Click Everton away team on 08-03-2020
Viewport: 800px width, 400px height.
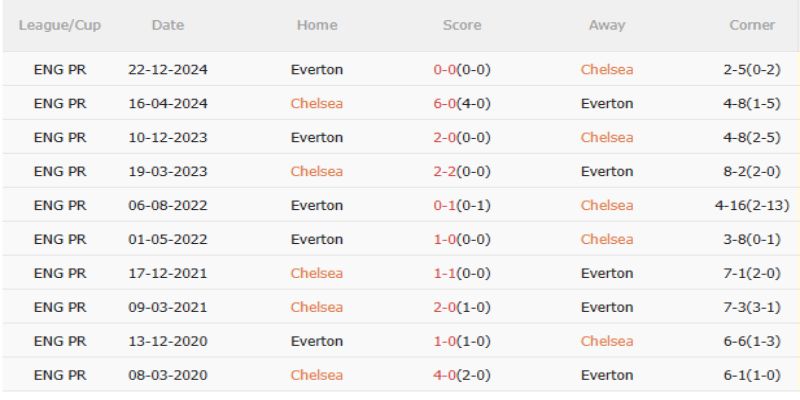(607, 376)
